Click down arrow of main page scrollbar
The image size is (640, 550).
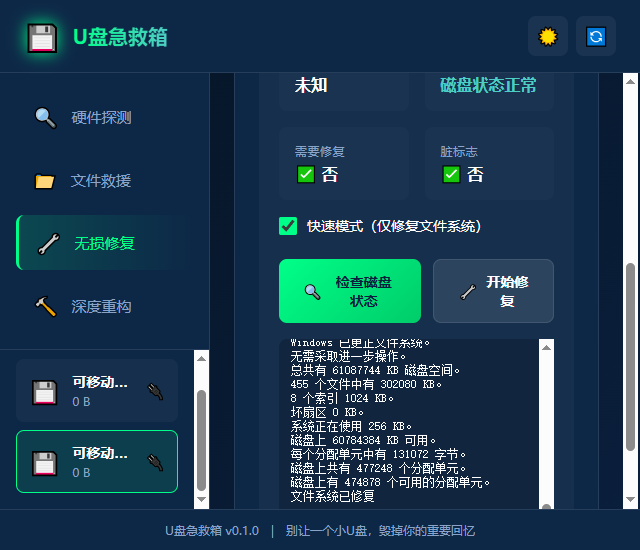pyautogui.click(x=630, y=499)
